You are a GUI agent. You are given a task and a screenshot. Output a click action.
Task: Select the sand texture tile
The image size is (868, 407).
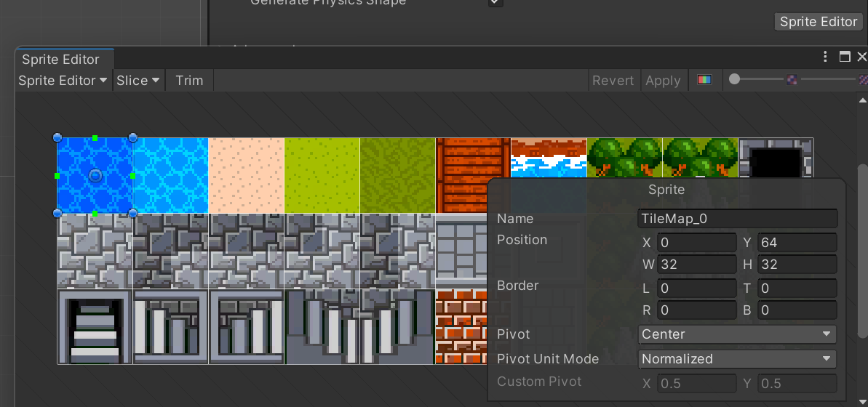(247, 175)
